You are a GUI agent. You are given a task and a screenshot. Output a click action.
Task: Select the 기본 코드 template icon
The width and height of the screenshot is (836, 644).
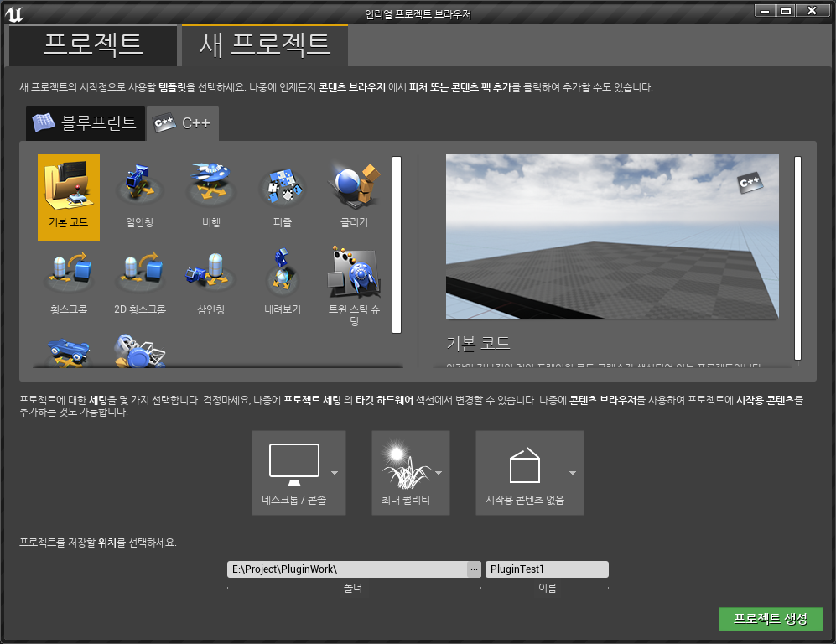(x=68, y=197)
